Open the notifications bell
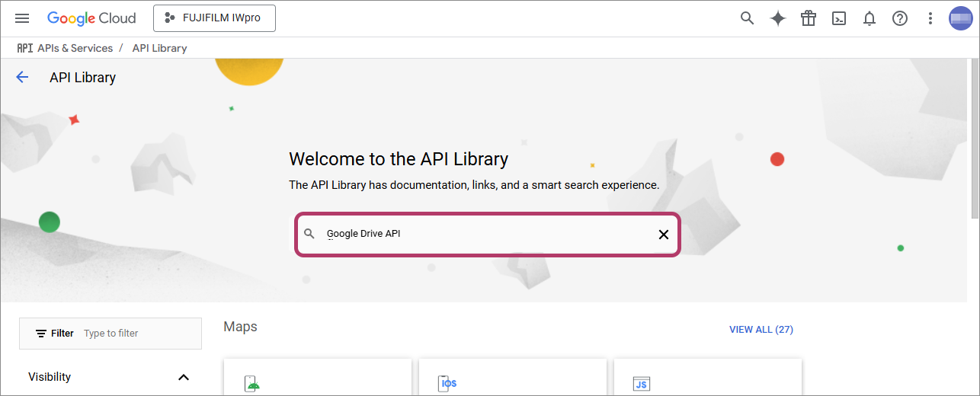This screenshot has width=980, height=396. [x=869, y=18]
